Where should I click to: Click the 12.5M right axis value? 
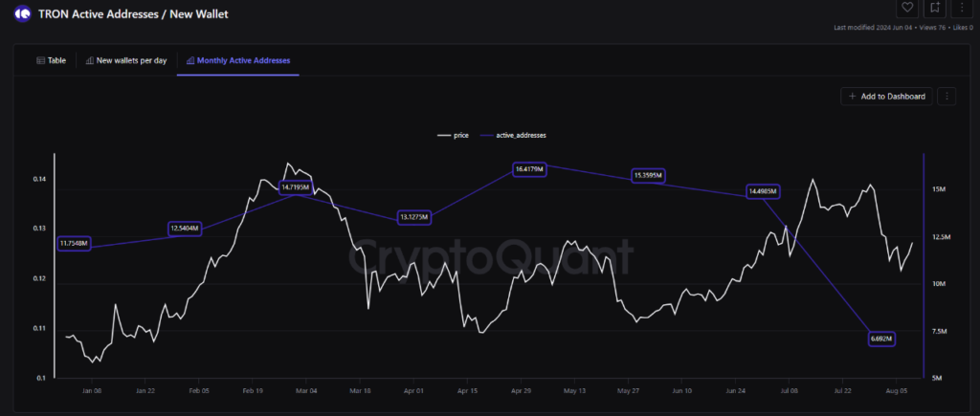tap(941, 237)
